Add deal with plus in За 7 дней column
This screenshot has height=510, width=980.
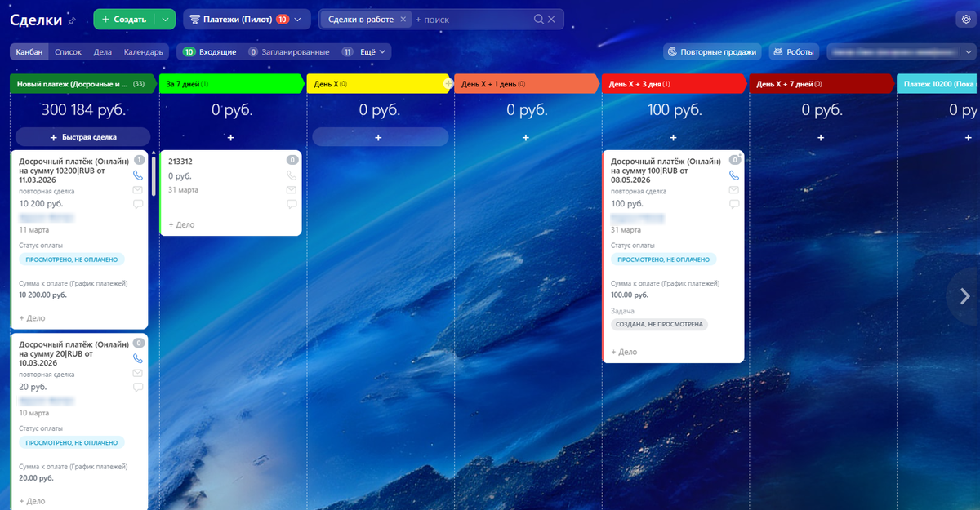point(230,138)
